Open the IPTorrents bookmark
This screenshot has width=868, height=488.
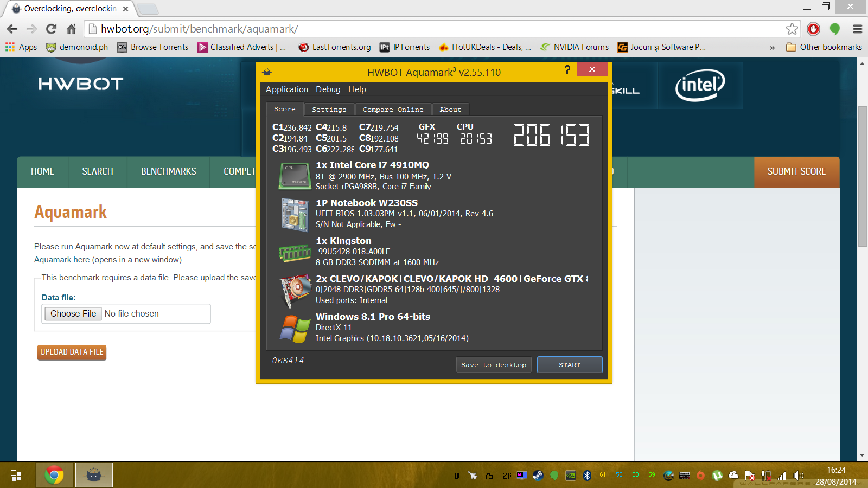(405, 47)
